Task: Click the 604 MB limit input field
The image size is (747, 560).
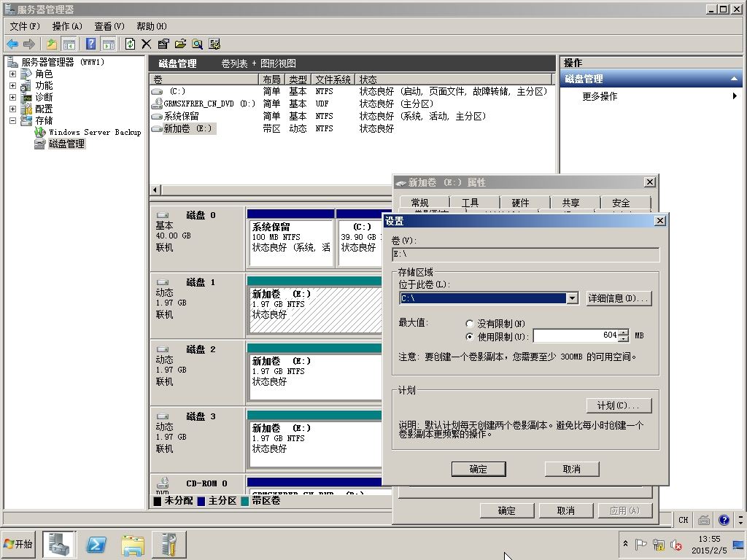Action: tap(576, 335)
